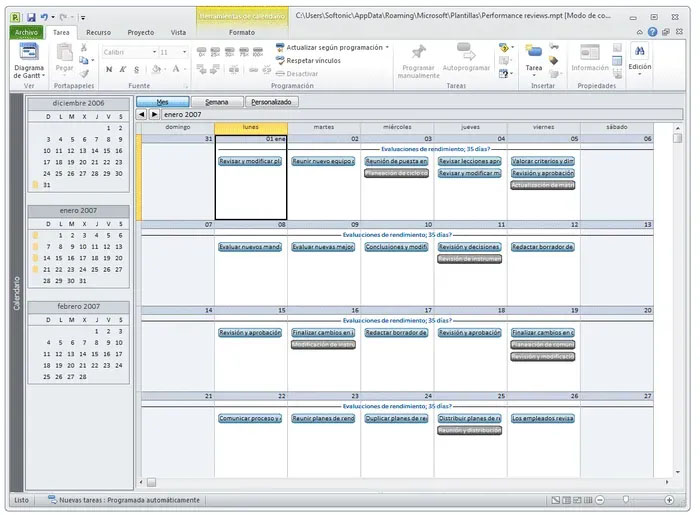
Task: Select task 'Reunir nuevo equipo' on 02
Action: pos(323,161)
